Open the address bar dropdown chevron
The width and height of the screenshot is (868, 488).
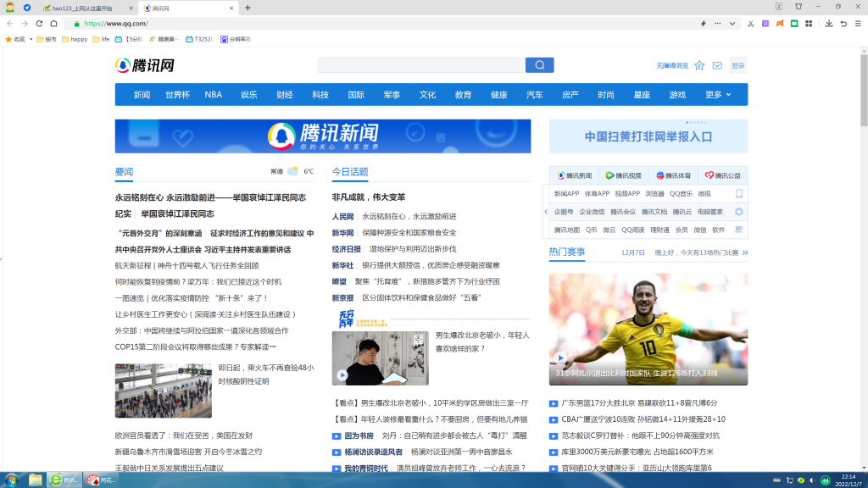(732, 24)
